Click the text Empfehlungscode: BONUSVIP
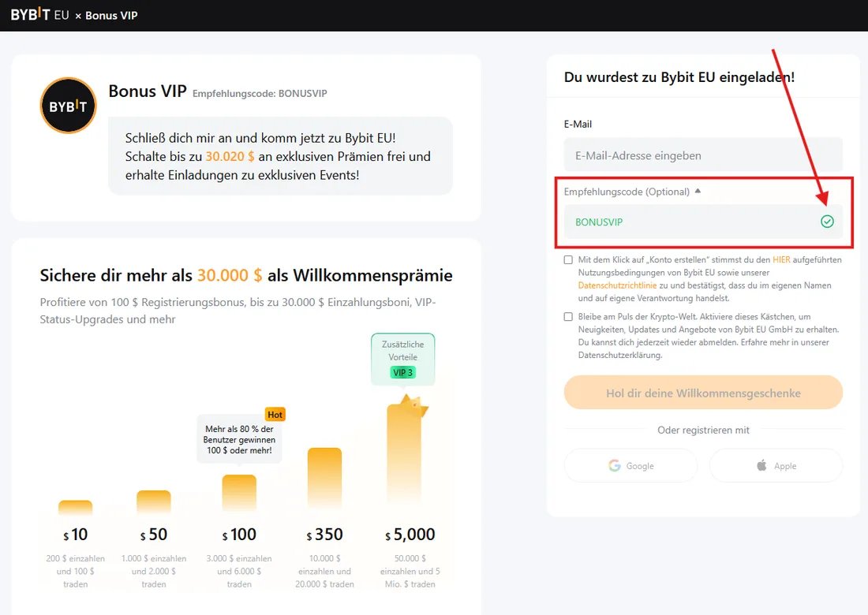868x615 pixels. 260,94
